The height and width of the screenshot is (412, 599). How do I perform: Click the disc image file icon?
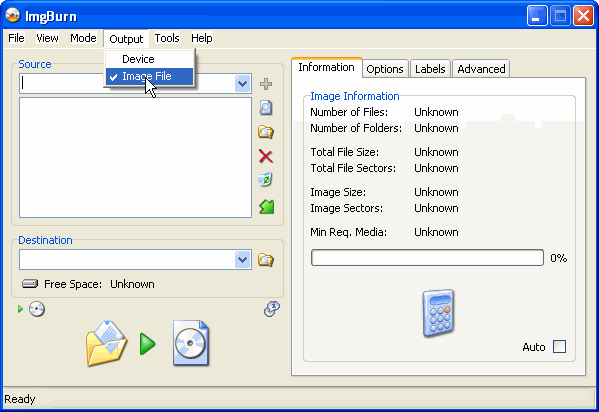coord(191,343)
